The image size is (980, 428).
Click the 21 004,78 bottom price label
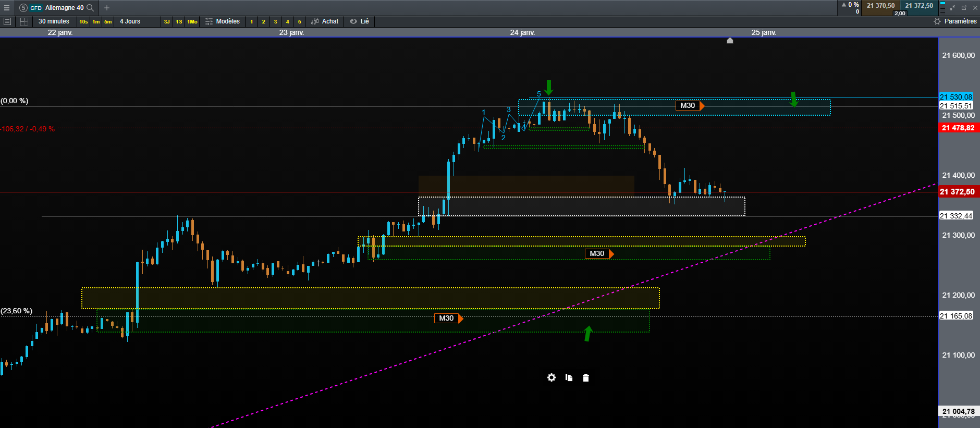tap(958, 411)
